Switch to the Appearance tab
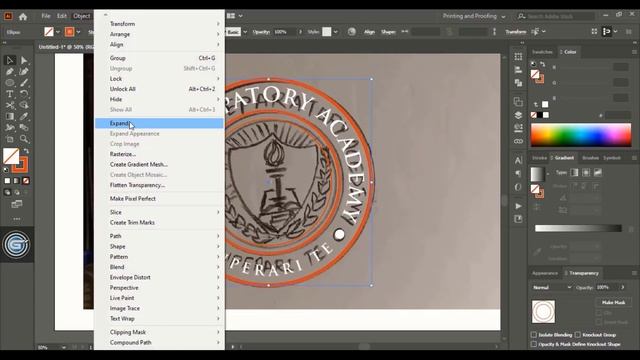Image resolution: width=640 pixels, height=360 pixels. (544, 273)
